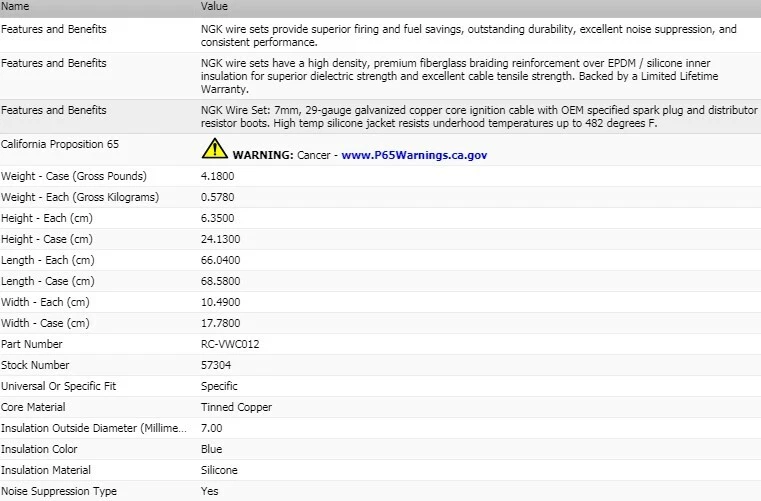
Task: Click the Insulation Color row label
Action: click(x=39, y=449)
